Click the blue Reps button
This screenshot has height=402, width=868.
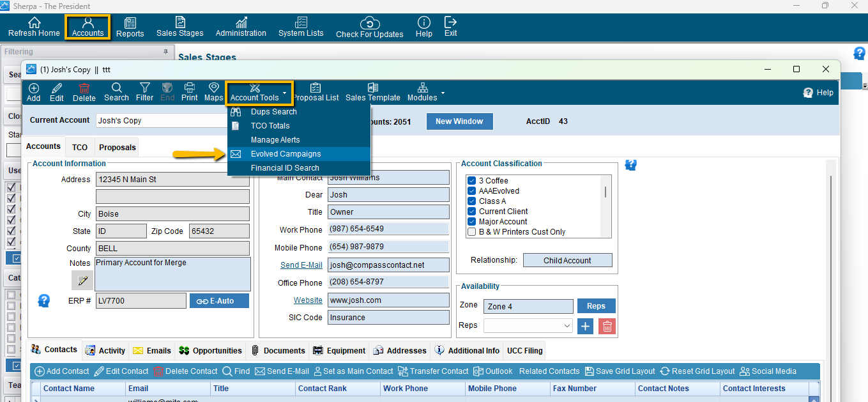[596, 306]
